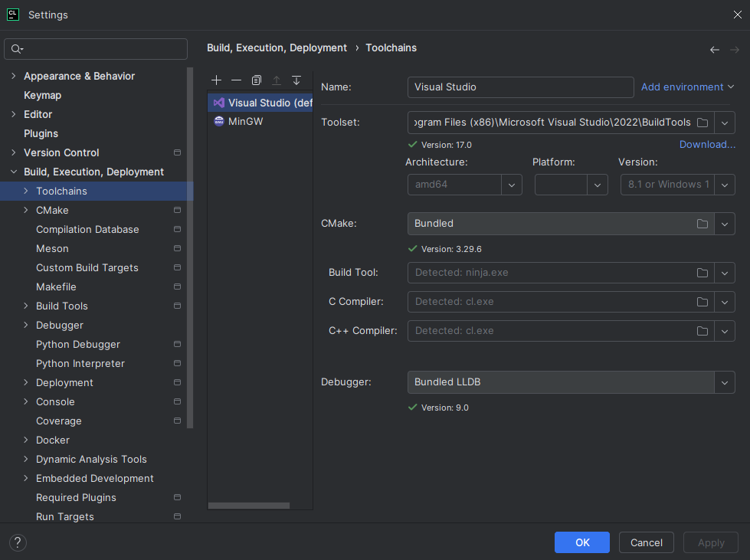Screen dimensions: 750x560
Task: Remove selected toolchain with minus icon
Action: (236, 80)
